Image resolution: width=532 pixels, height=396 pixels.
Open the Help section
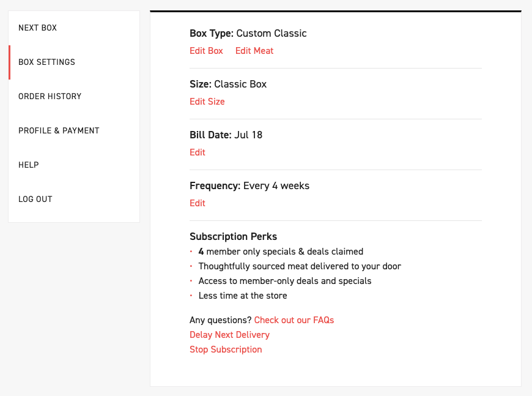click(x=29, y=165)
